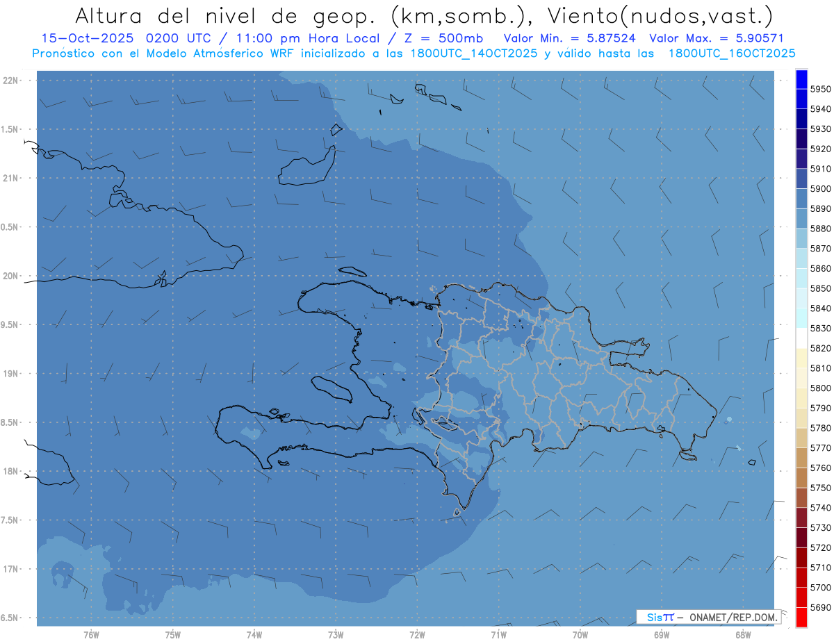Click the '74W' longitude label
The width and height of the screenshot is (834, 644).
pos(254,635)
